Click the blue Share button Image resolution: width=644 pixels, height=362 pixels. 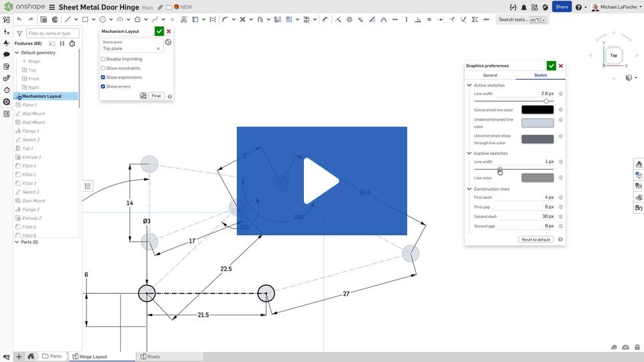pos(561,7)
